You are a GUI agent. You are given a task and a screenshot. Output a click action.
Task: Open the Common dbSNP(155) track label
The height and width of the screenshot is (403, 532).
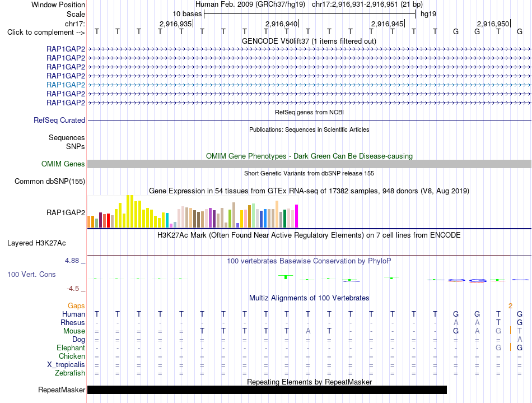(50, 181)
